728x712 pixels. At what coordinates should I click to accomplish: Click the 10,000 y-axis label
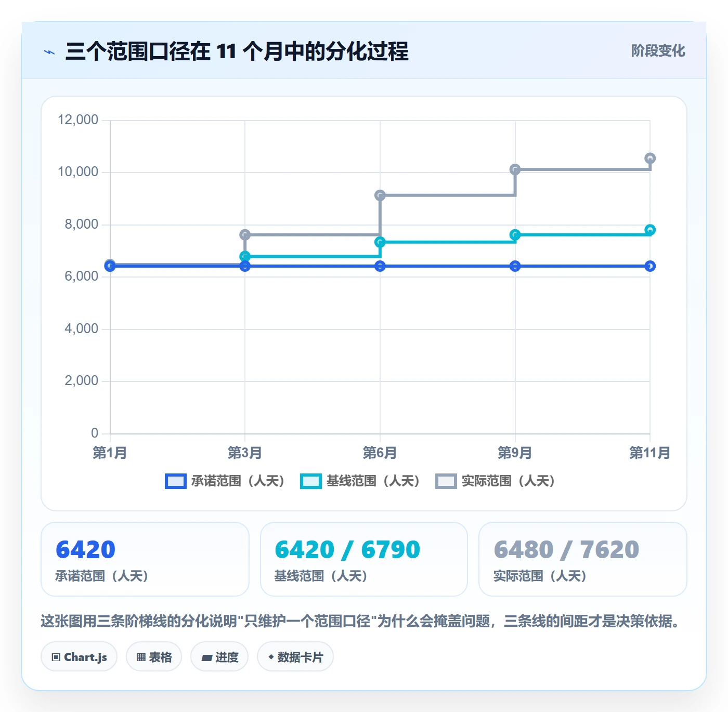[x=78, y=172]
